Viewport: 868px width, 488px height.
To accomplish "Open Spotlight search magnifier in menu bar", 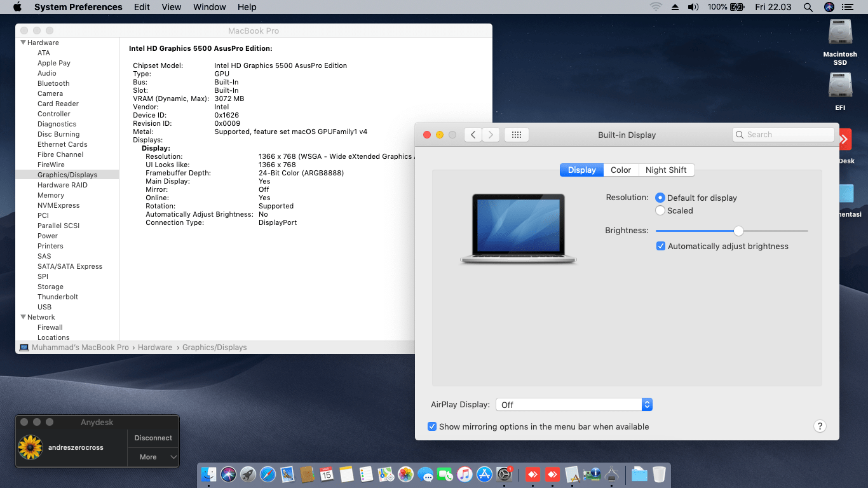I will click(x=808, y=7).
